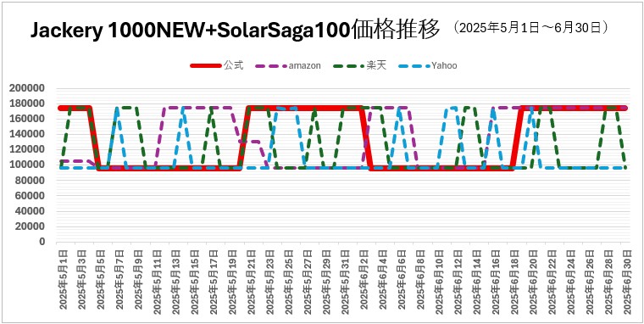The height and width of the screenshot is (324, 644).
Task: Click the red 公式 legend line sample
Action: click(x=205, y=66)
